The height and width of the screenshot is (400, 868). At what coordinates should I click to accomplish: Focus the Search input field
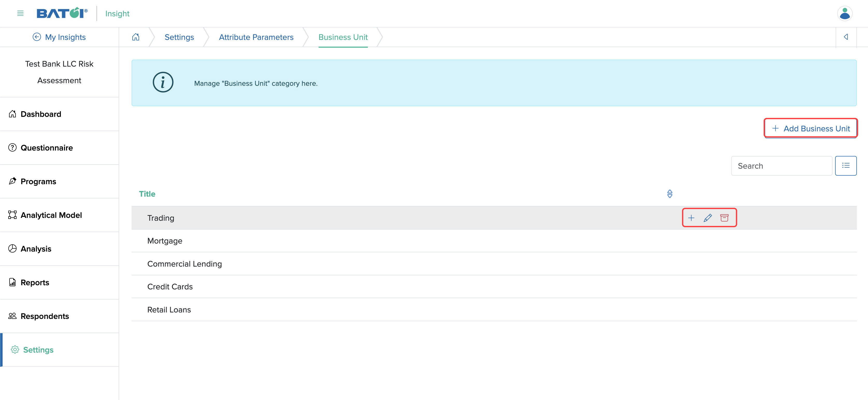tap(781, 166)
